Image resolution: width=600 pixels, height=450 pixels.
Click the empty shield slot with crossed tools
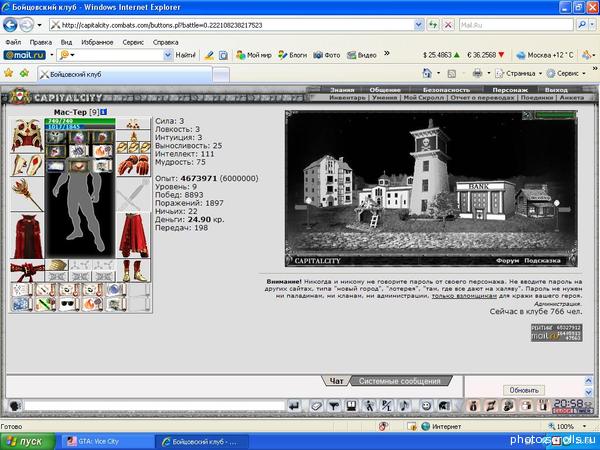[x=133, y=195]
